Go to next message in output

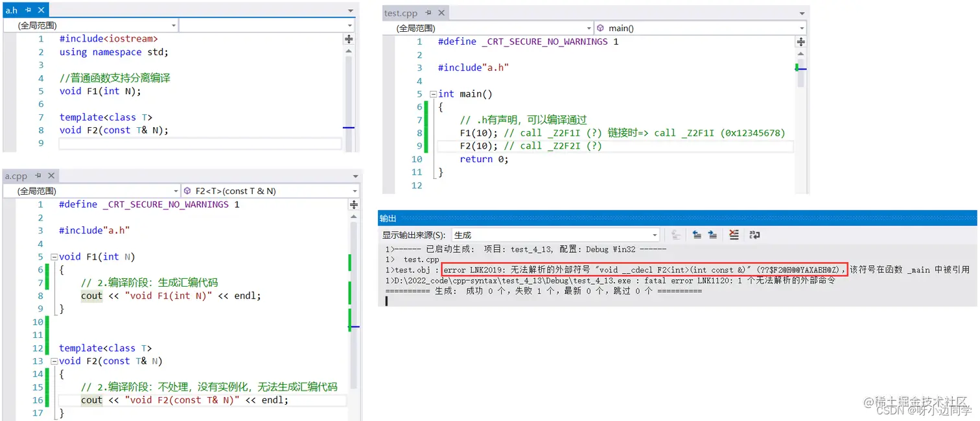[x=712, y=235]
